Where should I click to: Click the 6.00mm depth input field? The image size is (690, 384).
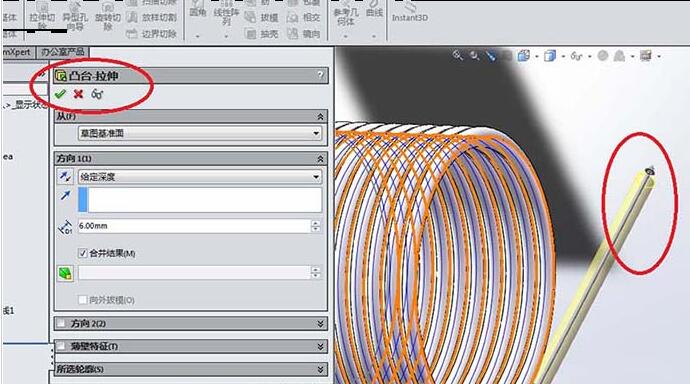coord(194,226)
